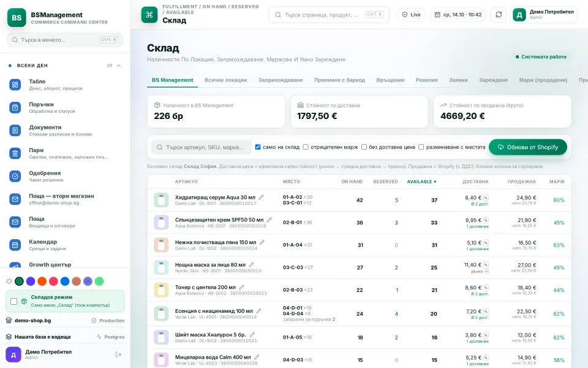The height and width of the screenshot is (368, 588).
Task: Click the logout icon next to Демо Потребител
Action: click(x=118, y=355)
